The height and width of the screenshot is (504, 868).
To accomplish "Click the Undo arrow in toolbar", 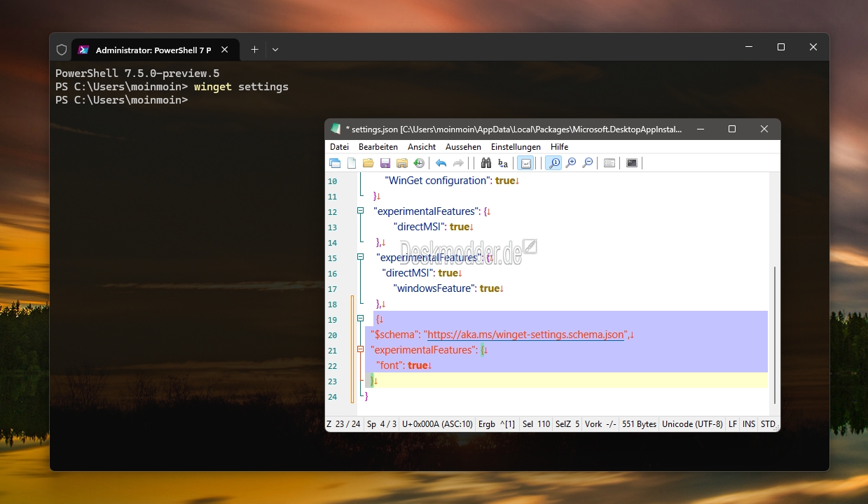I will (441, 163).
